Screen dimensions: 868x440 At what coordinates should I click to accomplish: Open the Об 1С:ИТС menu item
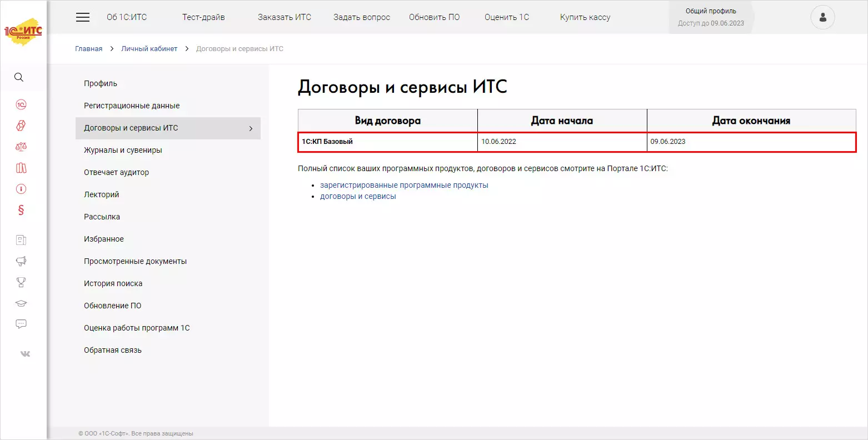127,17
